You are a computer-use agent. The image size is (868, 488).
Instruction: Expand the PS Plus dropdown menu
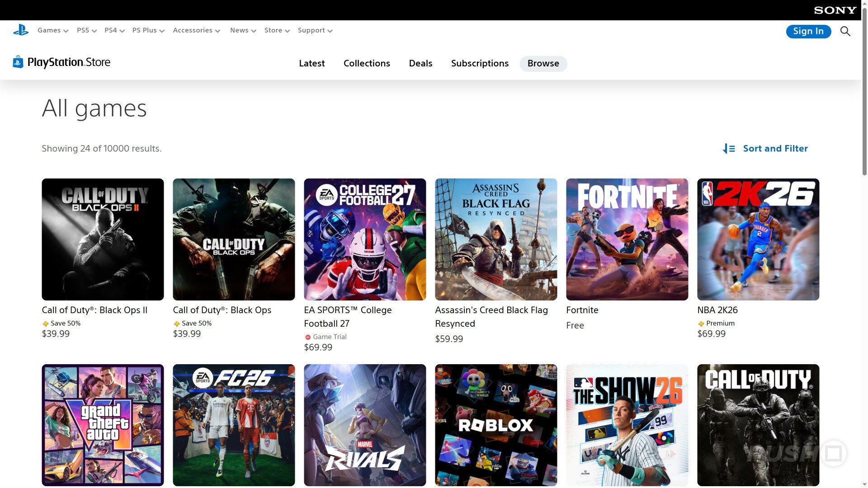click(x=148, y=30)
